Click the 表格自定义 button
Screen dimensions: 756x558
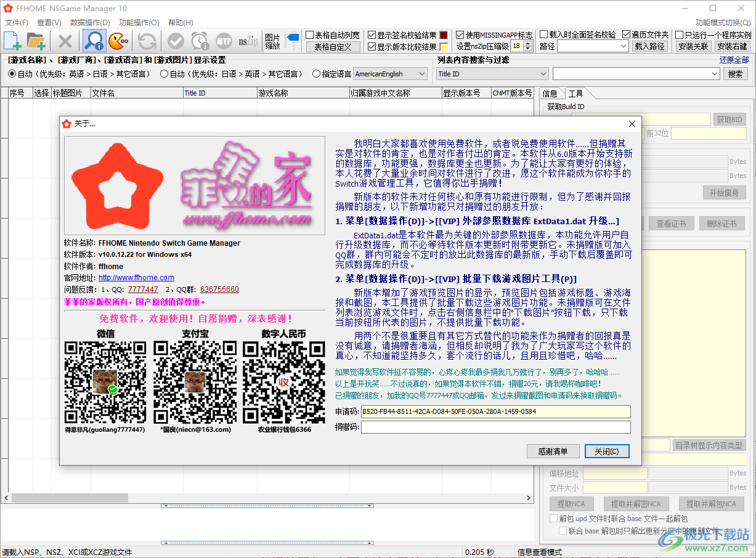coord(333,47)
